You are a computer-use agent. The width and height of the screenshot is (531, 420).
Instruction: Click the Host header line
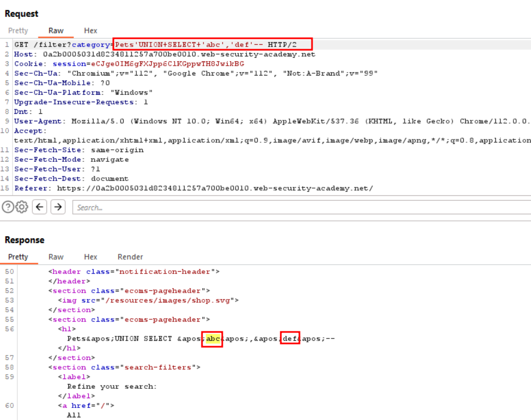[x=165, y=54]
